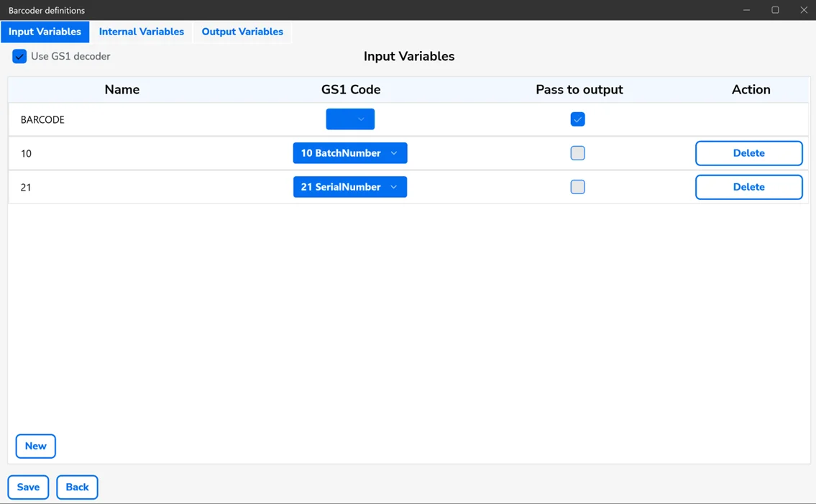The image size is (816, 504).
Task: Maximize the application window
Action: pyautogui.click(x=775, y=10)
